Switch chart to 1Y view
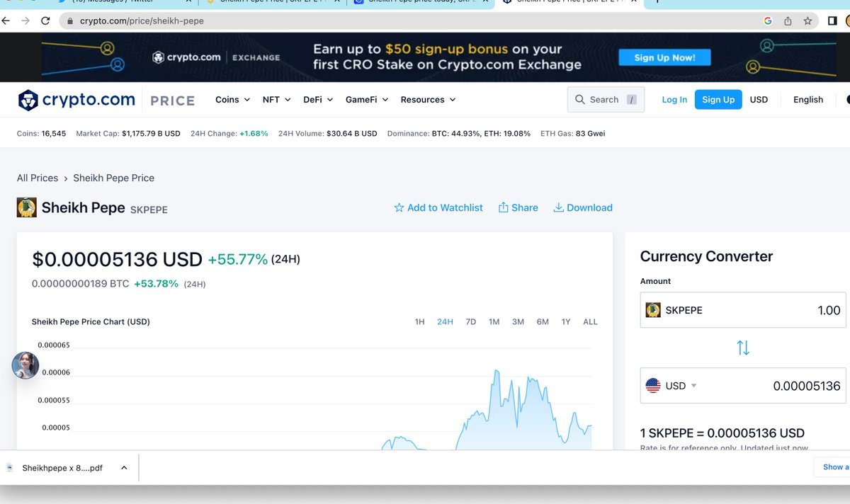The width and height of the screenshot is (850, 504). tap(566, 321)
